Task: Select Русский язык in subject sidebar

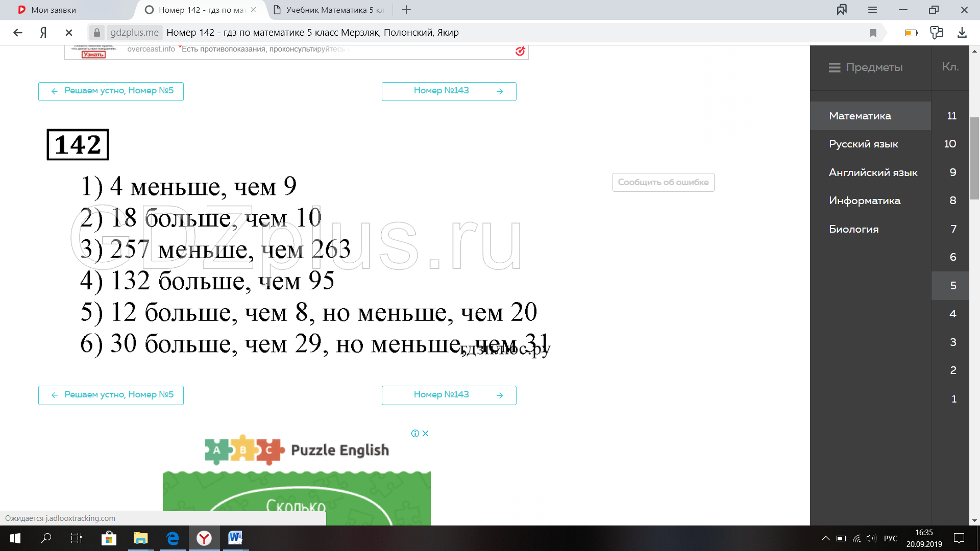Action: tap(863, 144)
